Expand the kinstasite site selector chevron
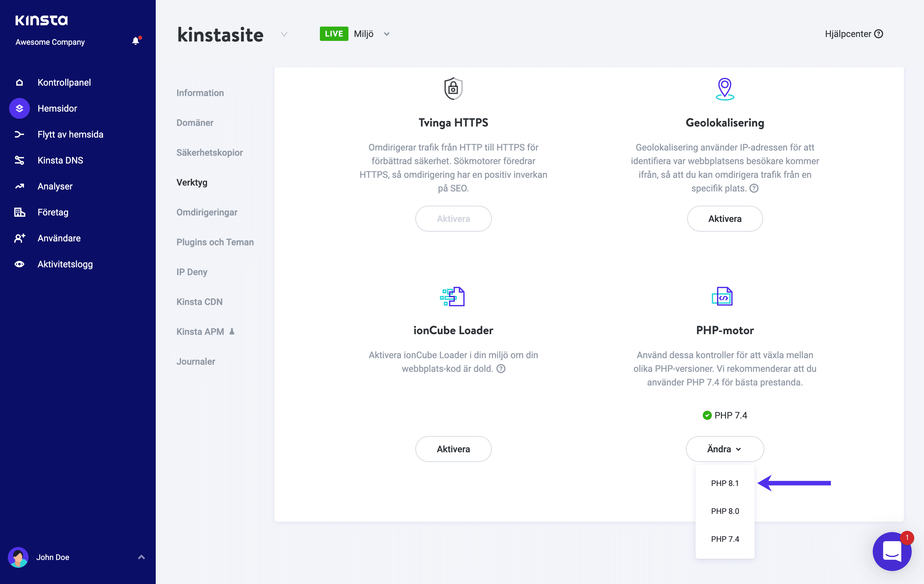This screenshot has width=924, height=584. [284, 34]
